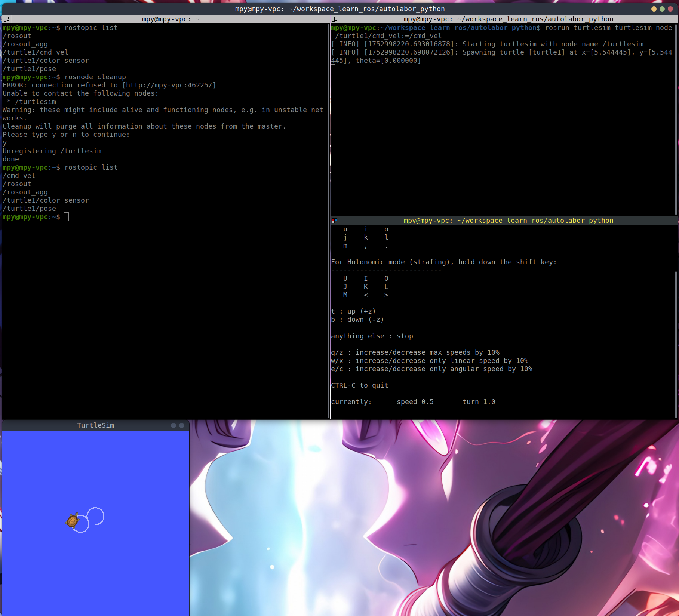Select titlebar of the teleop keyboard pane
Image resolution: width=679 pixels, height=616 pixels.
point(508,221)
